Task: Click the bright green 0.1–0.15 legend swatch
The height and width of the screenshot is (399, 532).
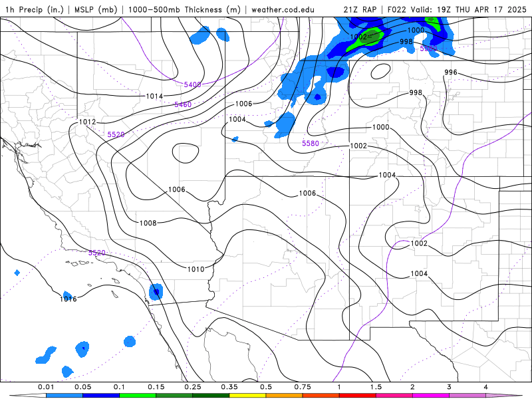Action: (138, 396)
